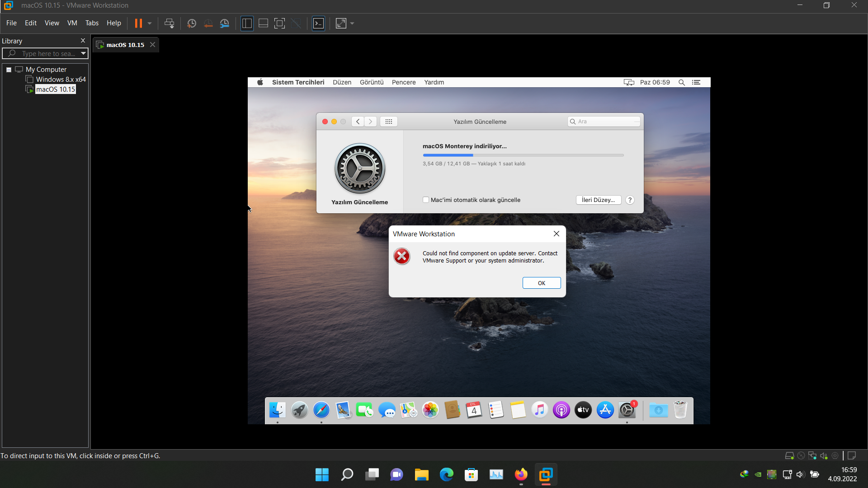Click the Take Snapshot clock icon

pyautogui.click(x=192, y=23)
